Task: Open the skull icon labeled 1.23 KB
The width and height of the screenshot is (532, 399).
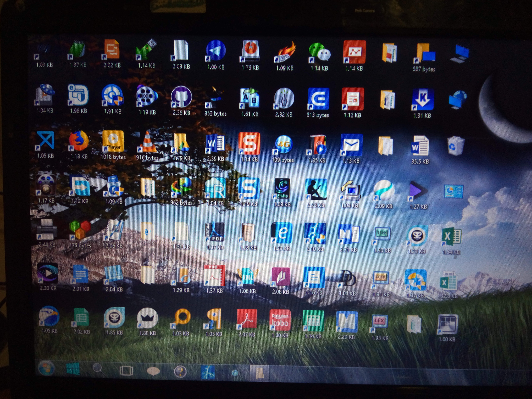Action: pyautogui.click(x=417, y=236)
